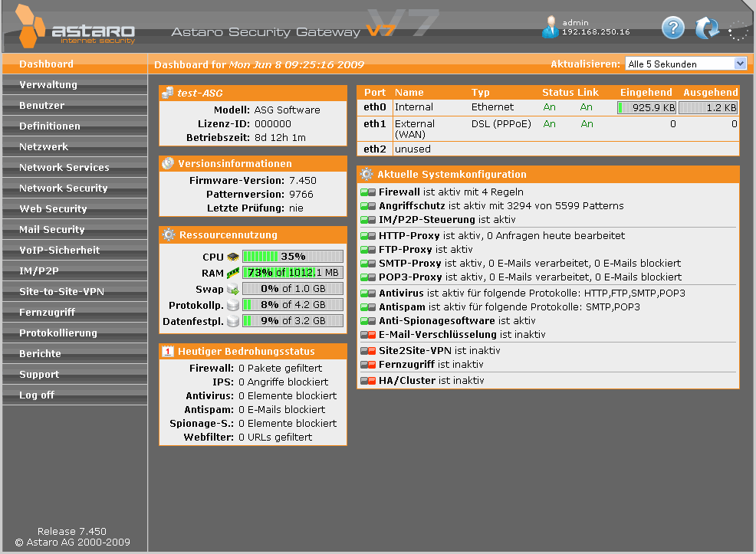
Task: Click the admin user avatar icon
Action: (550, 27)
